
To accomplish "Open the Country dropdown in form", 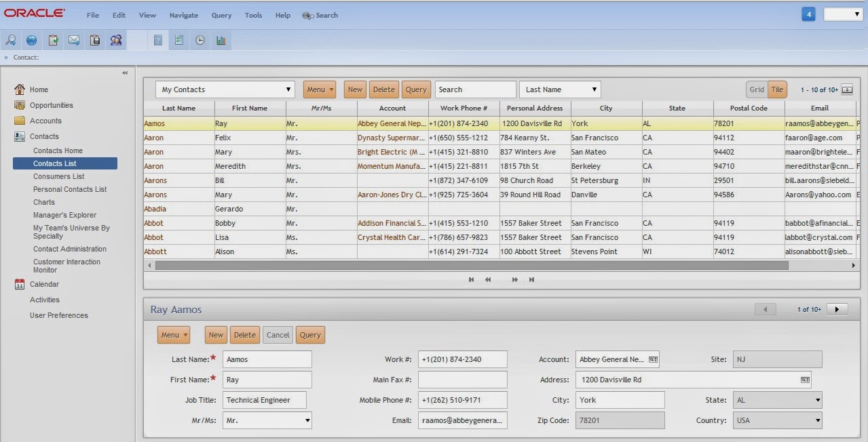I will (778, 420).
